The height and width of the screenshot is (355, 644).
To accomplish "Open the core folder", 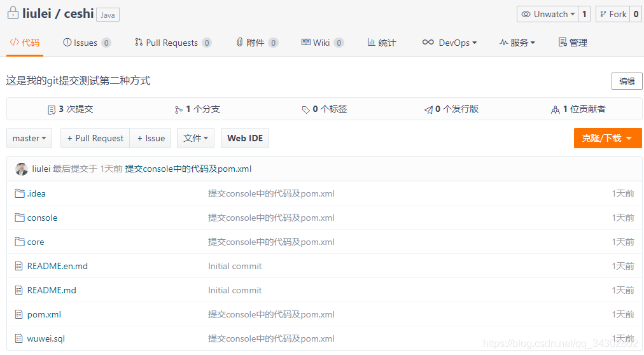I will 36,242.
